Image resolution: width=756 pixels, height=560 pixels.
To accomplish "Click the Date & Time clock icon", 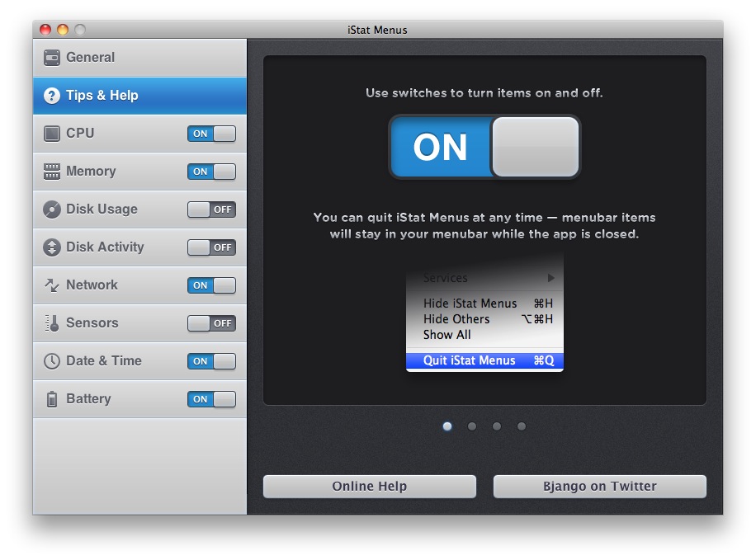I will pos(52,361).
